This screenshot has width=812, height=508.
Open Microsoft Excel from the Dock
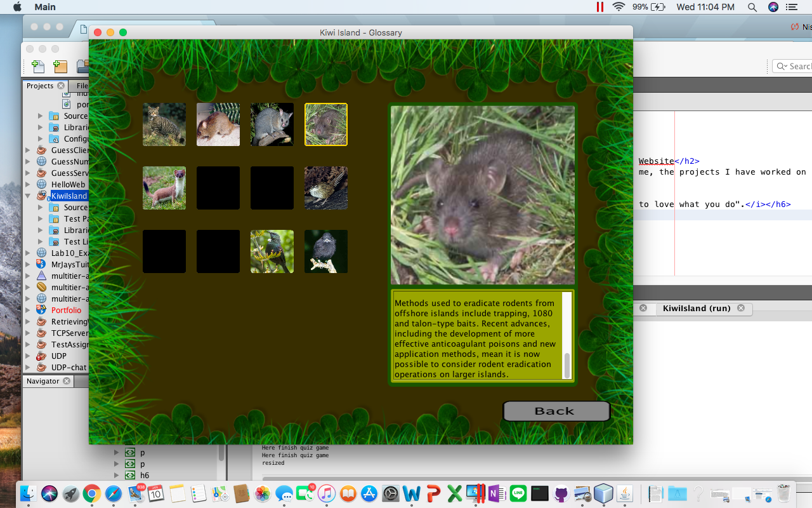pyautogui.click(x=454, y=493)
